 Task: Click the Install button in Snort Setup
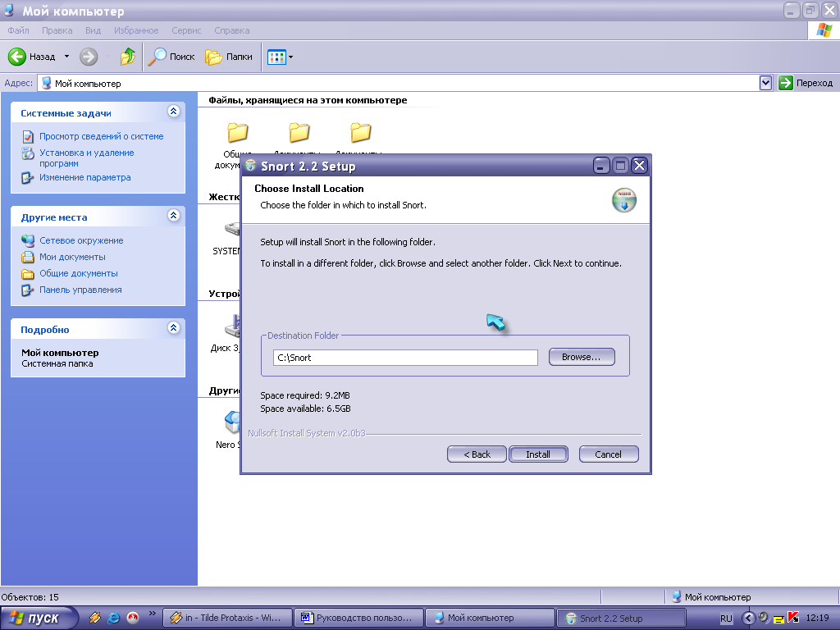538,454
